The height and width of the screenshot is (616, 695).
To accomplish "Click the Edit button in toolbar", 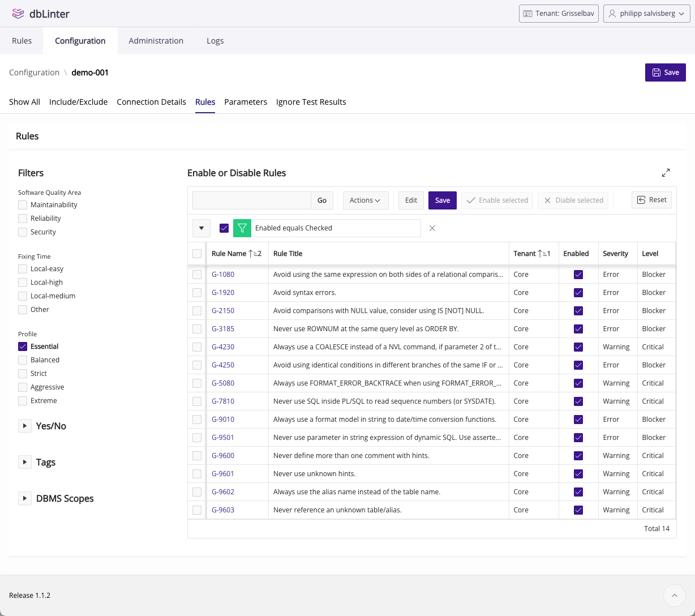I will point(411,200).
